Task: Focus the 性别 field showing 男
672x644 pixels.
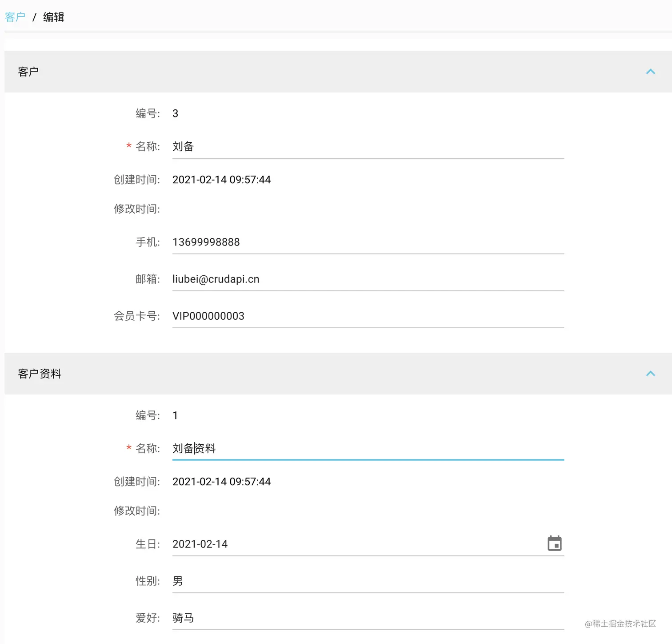Action: pos(368,581)
